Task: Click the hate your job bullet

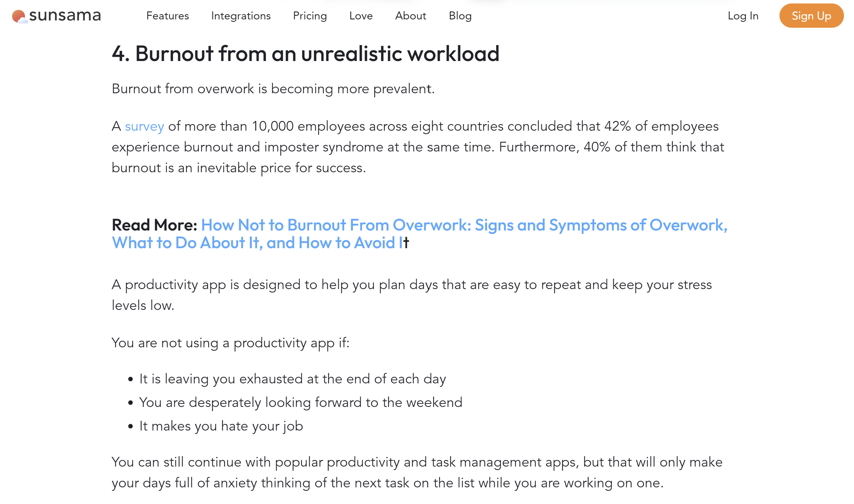Action: click(x=221, y=426)
